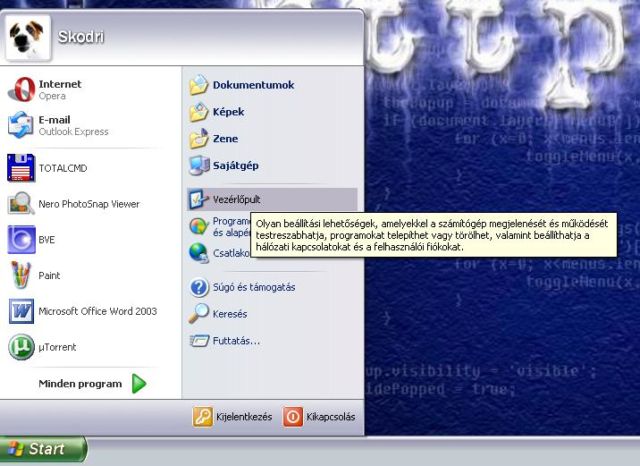Open Opera Internet browser icon

click(x=22, y=90)
